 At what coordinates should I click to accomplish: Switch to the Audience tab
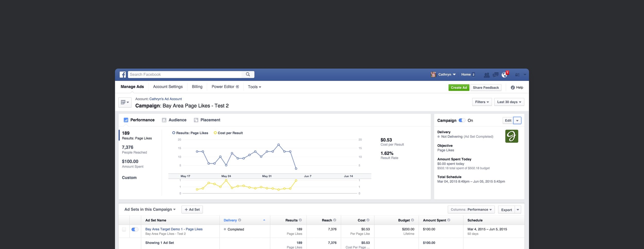coord(174,120)
